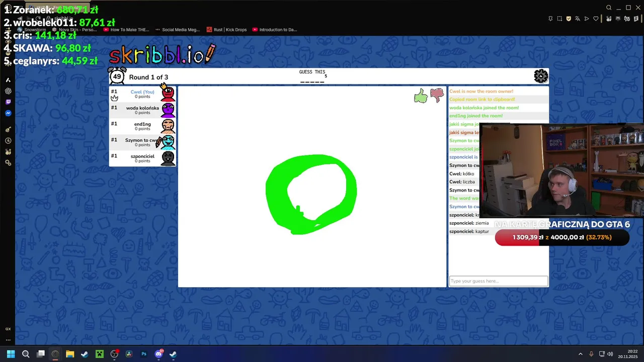Open File Explorer from taskbar
The image size is (644, 362).
70,354
